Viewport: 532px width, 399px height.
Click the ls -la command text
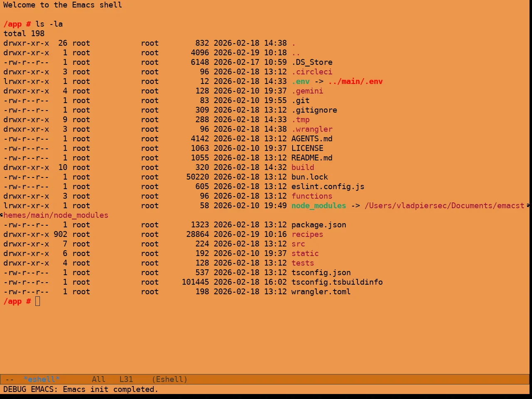point(49,24)
